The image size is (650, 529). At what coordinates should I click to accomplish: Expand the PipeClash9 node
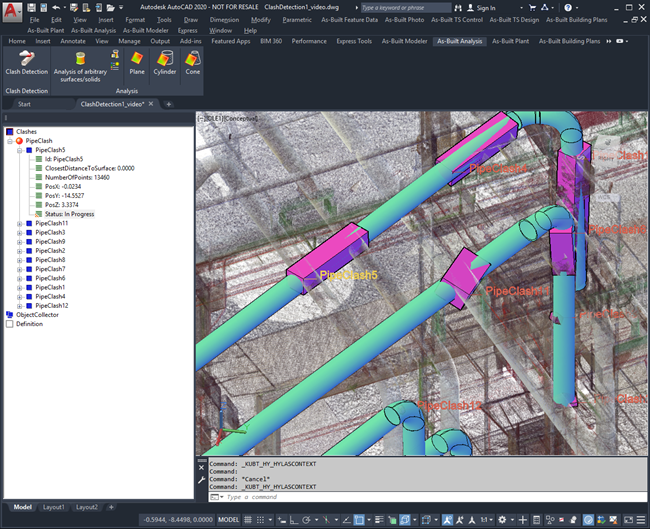coord(19,242)
